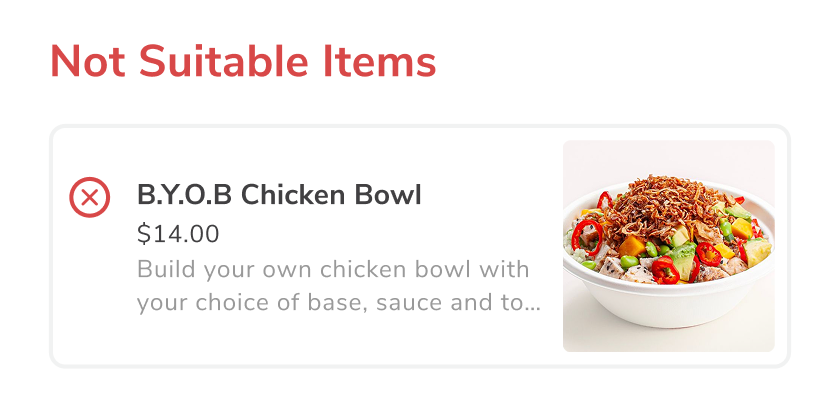This screenshot has height=402, width=840.
Task: Open the B.Y.O.B Chicken Bowl title
Action: tap(279, 195)
